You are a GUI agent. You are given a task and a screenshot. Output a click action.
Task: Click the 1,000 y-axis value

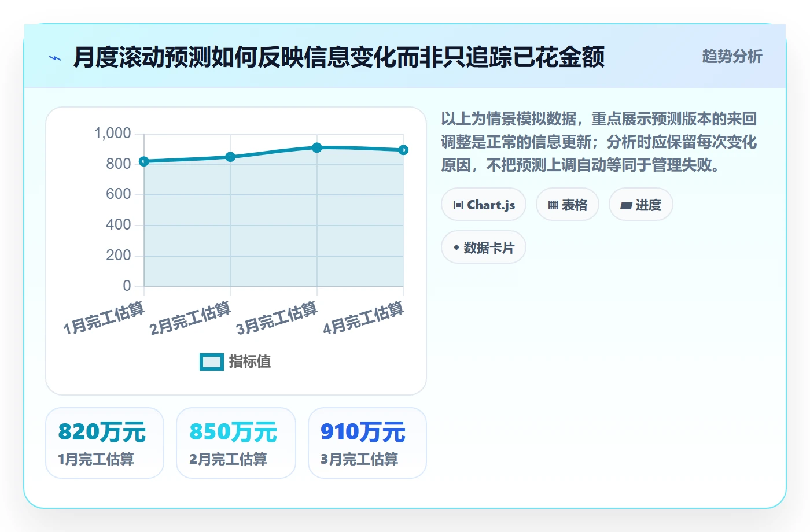point(113,134)
